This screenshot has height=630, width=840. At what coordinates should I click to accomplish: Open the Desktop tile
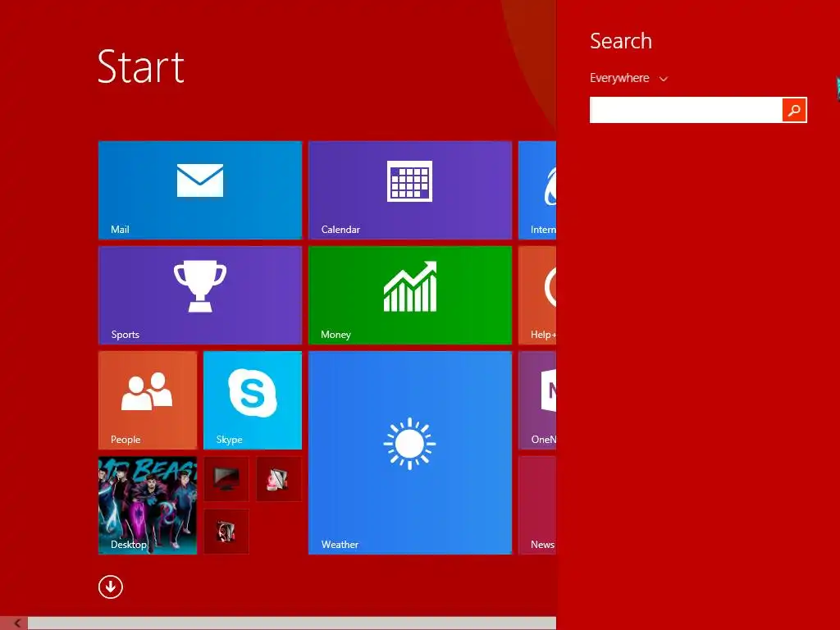tap(148, 505)
